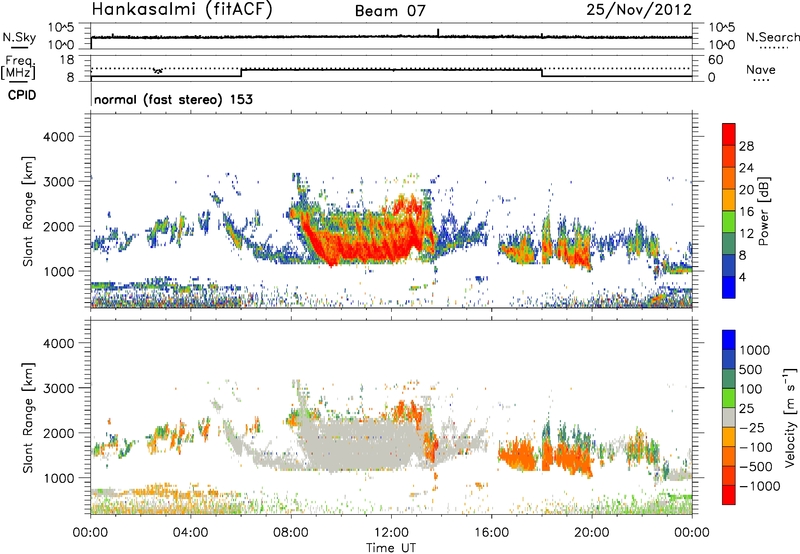Click the 'CPID' label
The height and width of the screenshot is (554, 800).
click(22, 95)
